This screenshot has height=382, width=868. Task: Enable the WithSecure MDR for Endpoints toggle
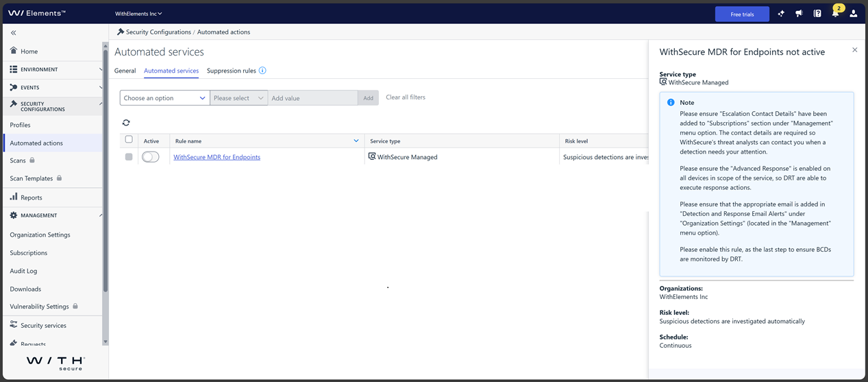point(150,157)
